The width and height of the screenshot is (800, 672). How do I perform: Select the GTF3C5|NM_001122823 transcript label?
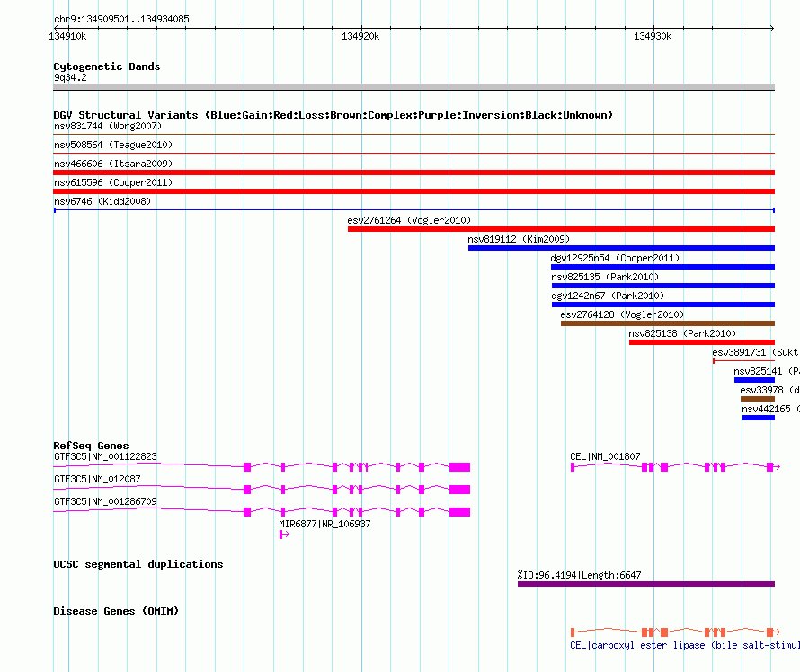click(x=105, y=456)
